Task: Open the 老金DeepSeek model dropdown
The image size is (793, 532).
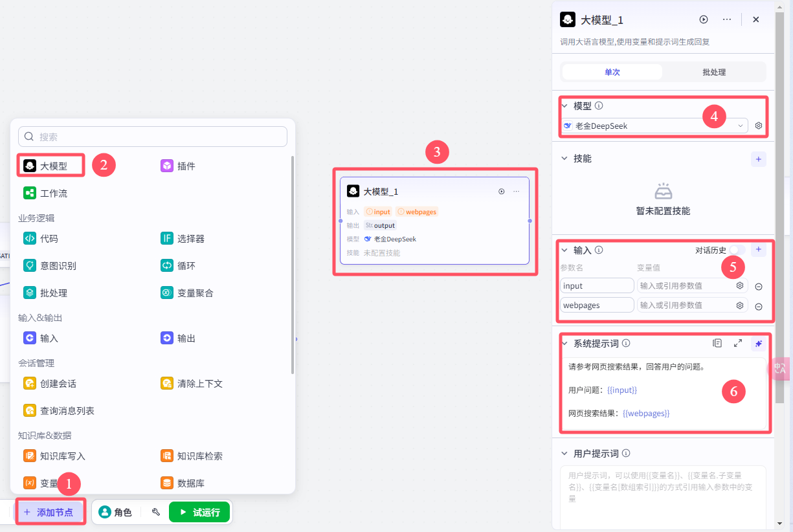Action: pos(654,126)
